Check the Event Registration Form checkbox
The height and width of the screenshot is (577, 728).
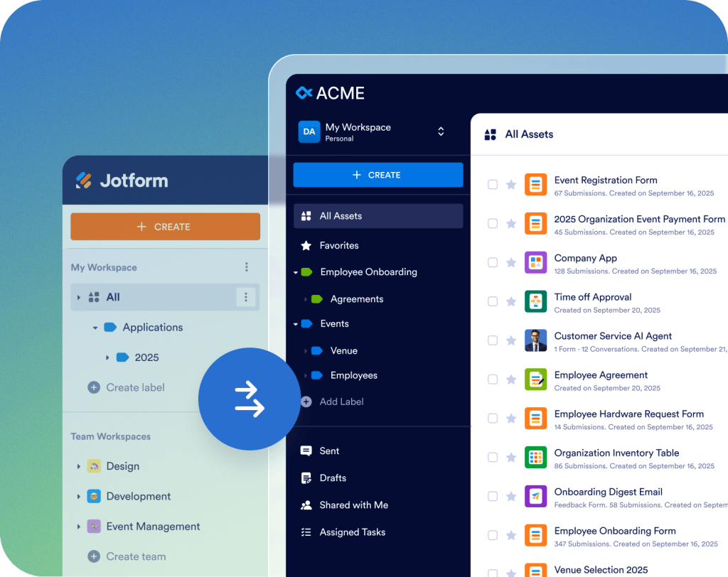point(493,184)
